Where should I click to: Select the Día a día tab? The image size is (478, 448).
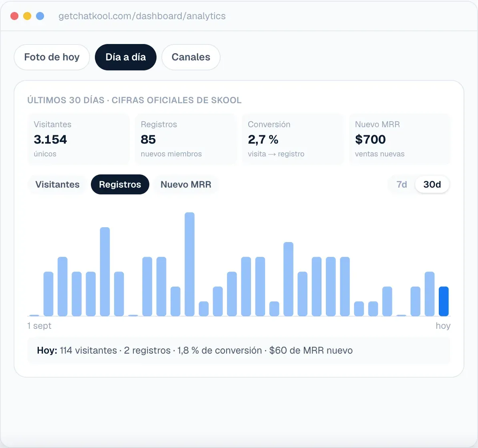(x=126, y=57)
